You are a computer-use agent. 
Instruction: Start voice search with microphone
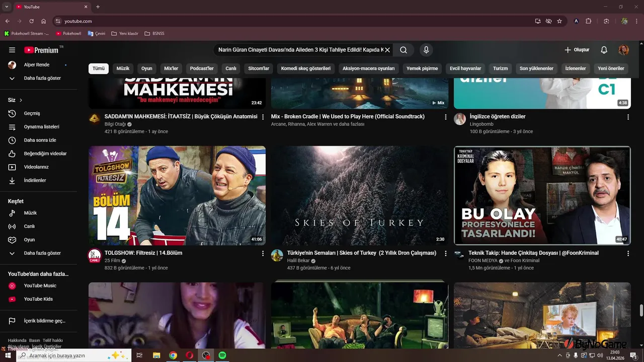[426, 50]
